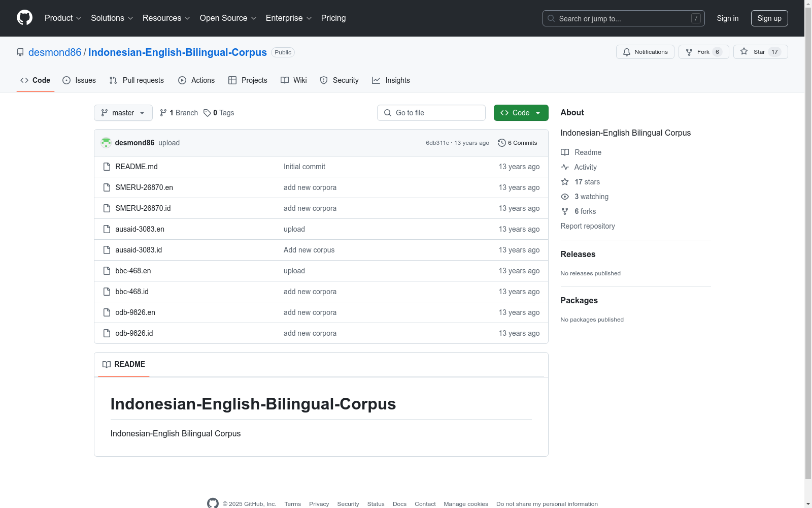Open the master branch selector dropdown
The image size is (812, 508).
tap(123, 113)
